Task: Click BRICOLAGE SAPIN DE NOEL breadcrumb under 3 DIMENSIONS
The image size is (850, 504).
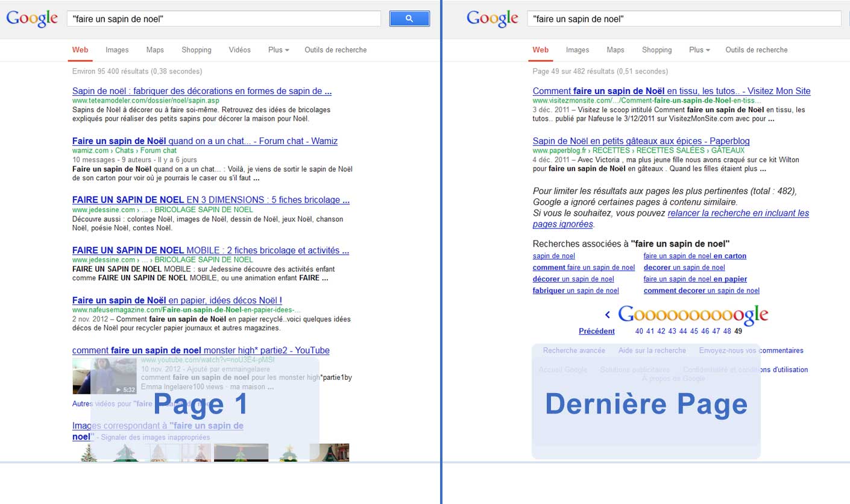Action: tap(204, 210)
